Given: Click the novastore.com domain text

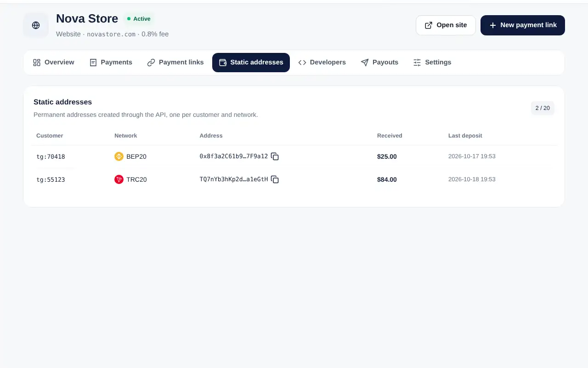Looking at the screenshot, I should [111, 34].
